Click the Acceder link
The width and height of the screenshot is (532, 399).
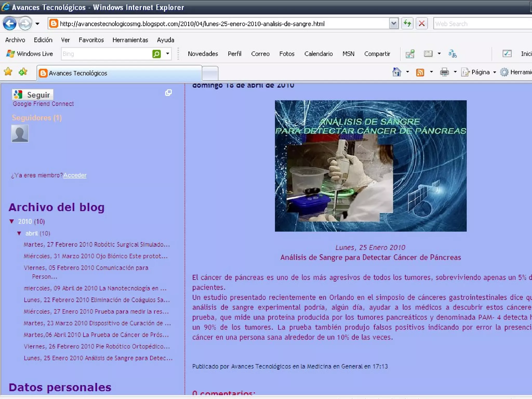pos(75,175)
